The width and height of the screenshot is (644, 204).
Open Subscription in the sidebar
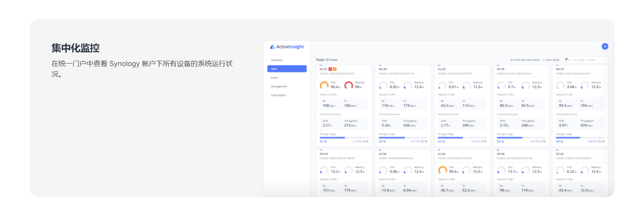click(x=278, y=95)
